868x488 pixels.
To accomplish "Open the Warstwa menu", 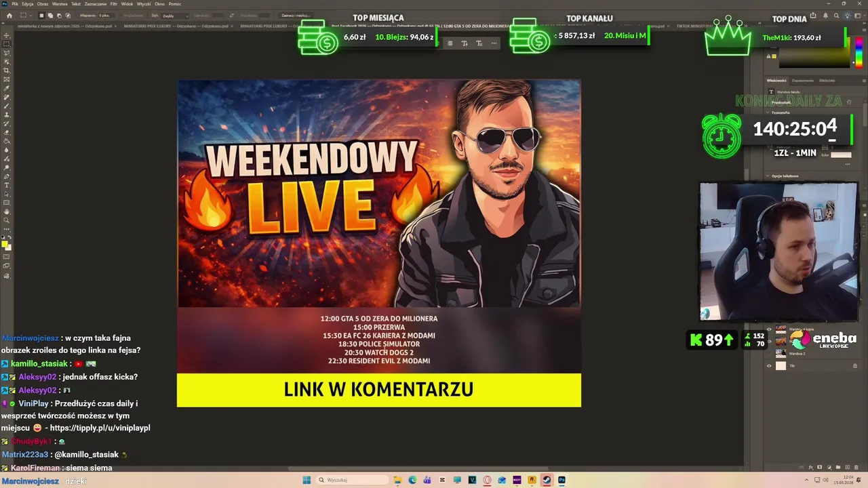I will pyautogui.click(x=60, y=4).
